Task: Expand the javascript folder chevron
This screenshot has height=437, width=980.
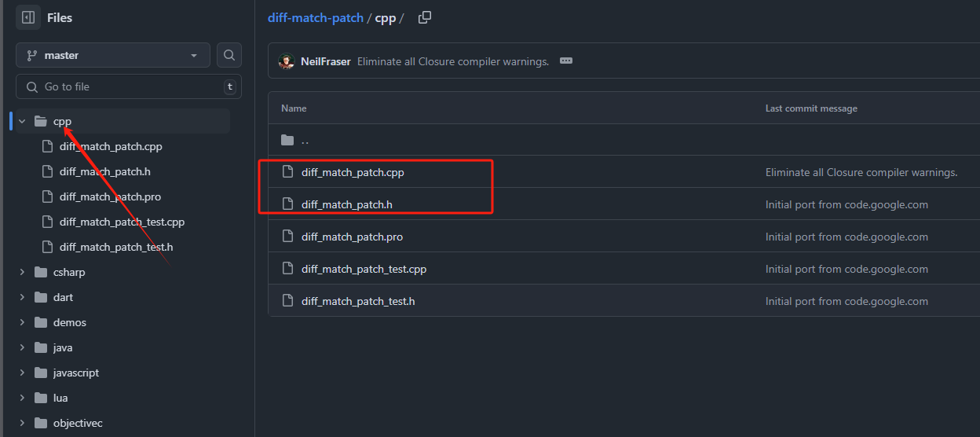Action: [22, 373]
